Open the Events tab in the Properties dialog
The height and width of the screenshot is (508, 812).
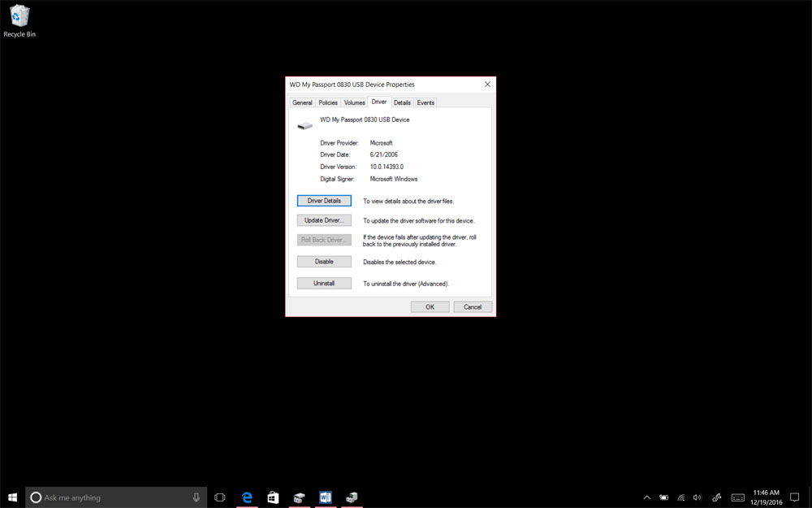(x=425, y=102)
